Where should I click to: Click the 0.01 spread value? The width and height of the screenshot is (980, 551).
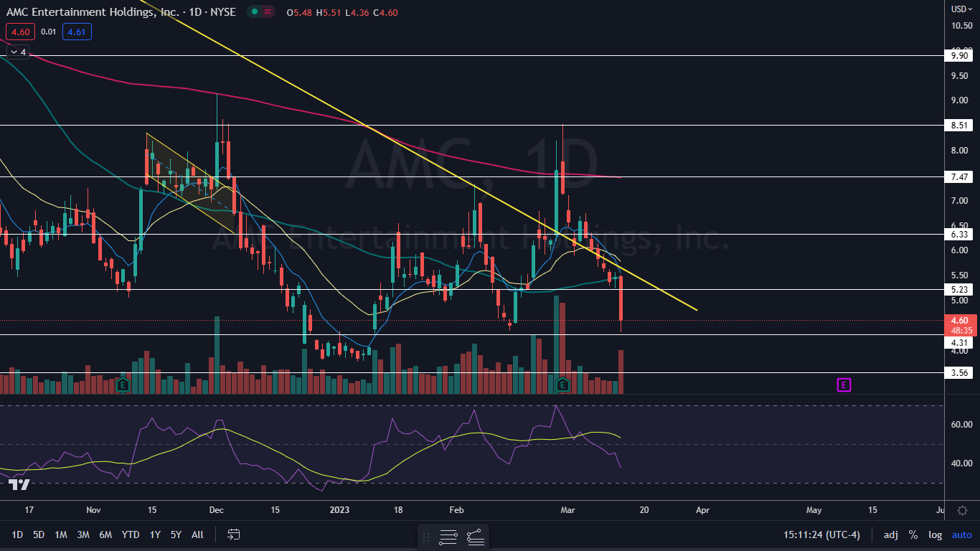[x=48, y=32]
